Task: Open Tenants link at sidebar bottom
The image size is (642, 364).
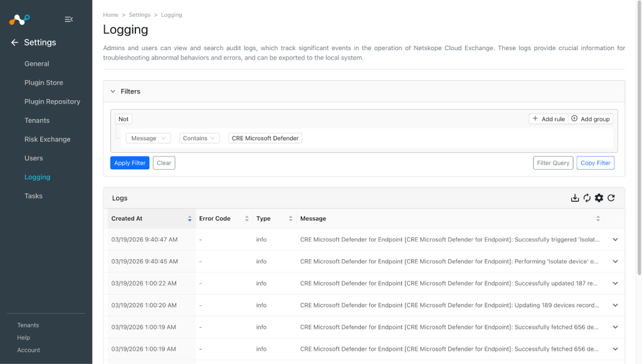Action: pos(28,325)
